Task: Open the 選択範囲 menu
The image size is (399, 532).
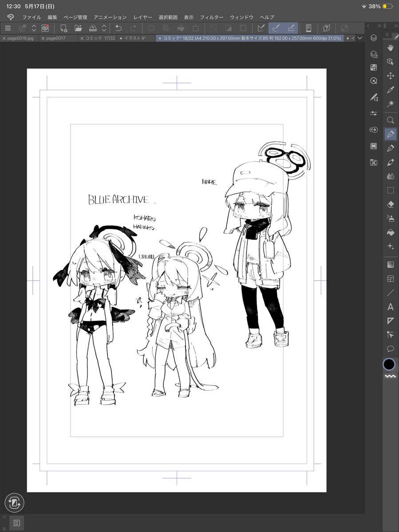Action: coord(168,17)
